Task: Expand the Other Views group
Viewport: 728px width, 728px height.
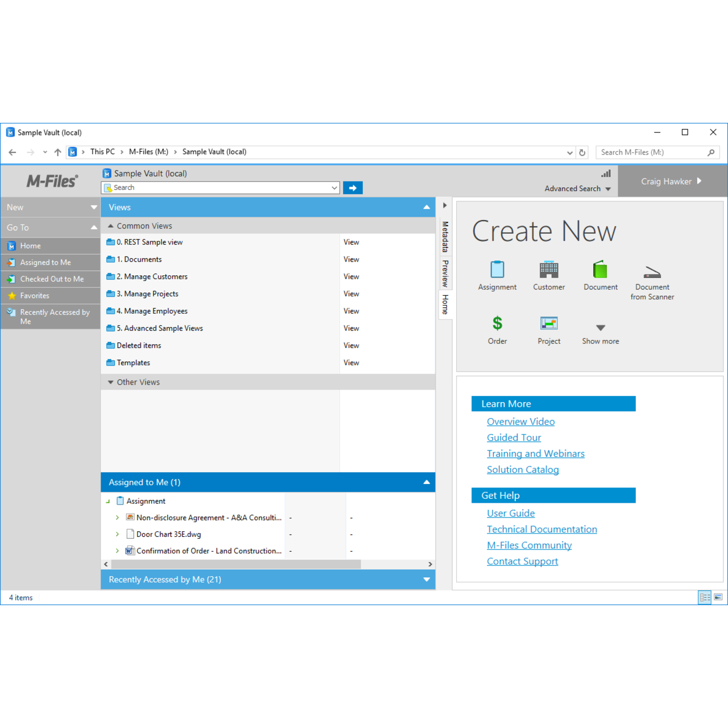Action: pyautogui.click(x=110, y=382)
